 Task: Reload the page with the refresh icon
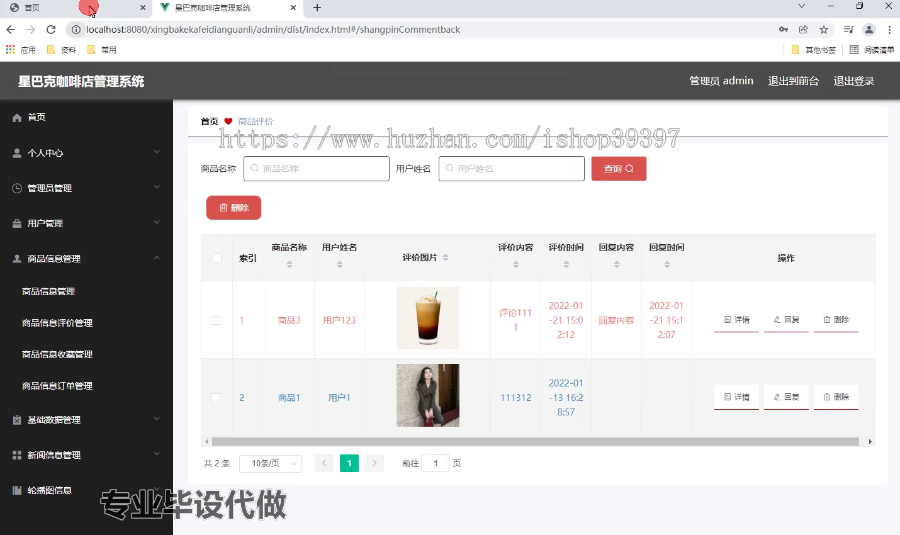51,29
